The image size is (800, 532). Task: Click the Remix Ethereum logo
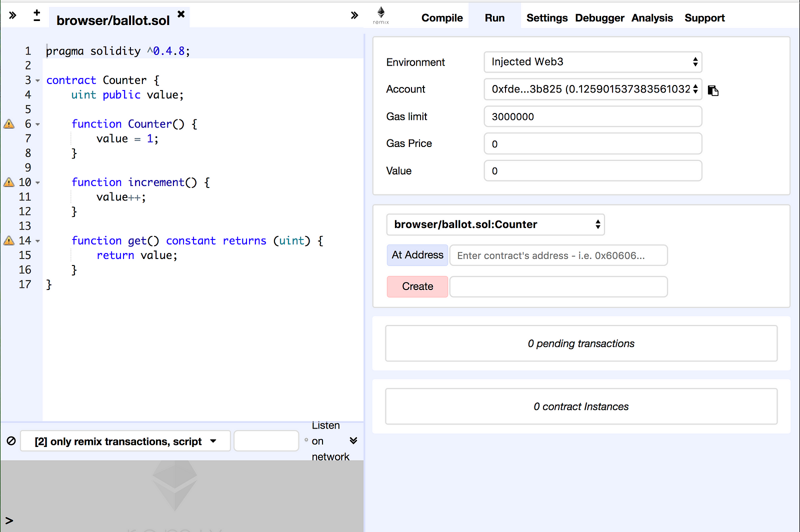coord(381,15)
